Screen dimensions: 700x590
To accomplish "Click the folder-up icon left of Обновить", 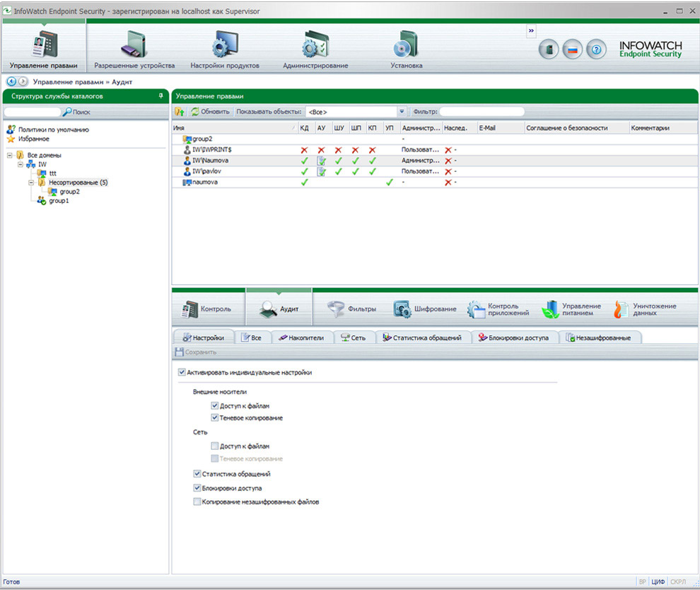I will tap(180, 112).
